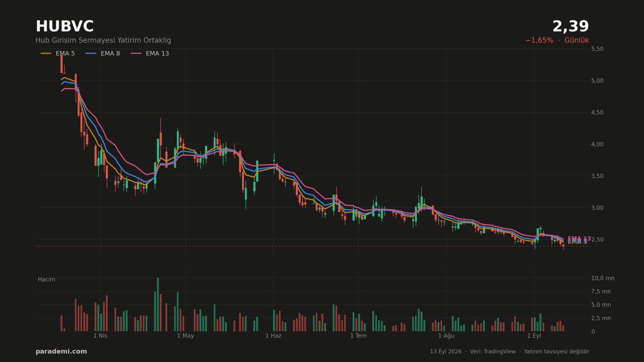Image resolution: width=644 pixels, height=362 pixels.
Task: Click the orange EMA 5 legend line swatch
Action: click(46, 53)
